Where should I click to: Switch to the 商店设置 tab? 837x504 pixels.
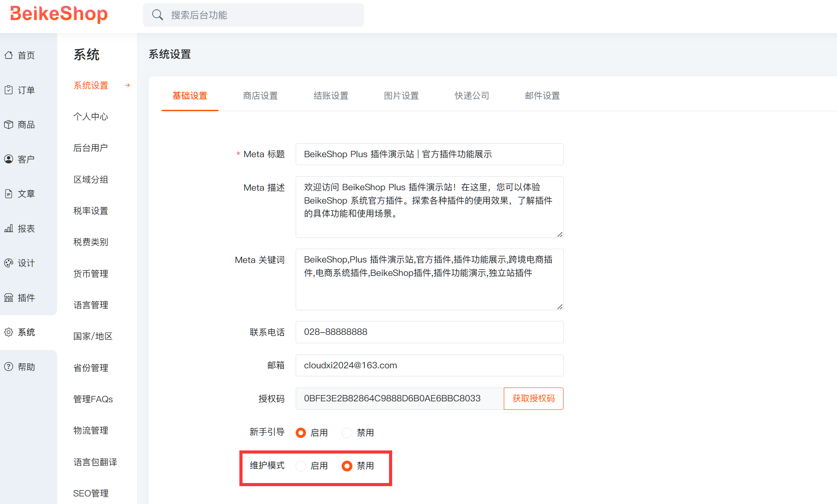click(260, 96)
